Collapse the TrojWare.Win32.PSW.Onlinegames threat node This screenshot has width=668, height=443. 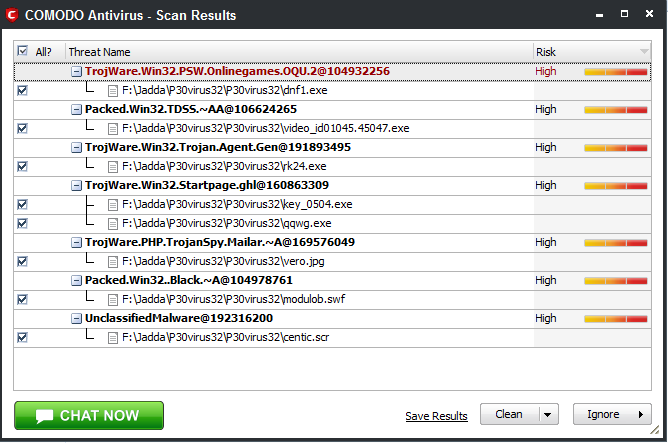[76, 72]
